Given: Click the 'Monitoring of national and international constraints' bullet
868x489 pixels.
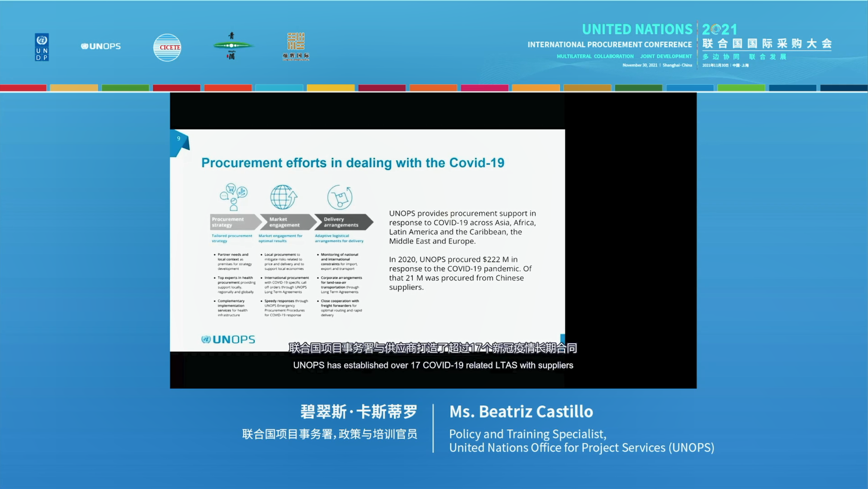Looking at the screenshot, I should tap(338, 261).
